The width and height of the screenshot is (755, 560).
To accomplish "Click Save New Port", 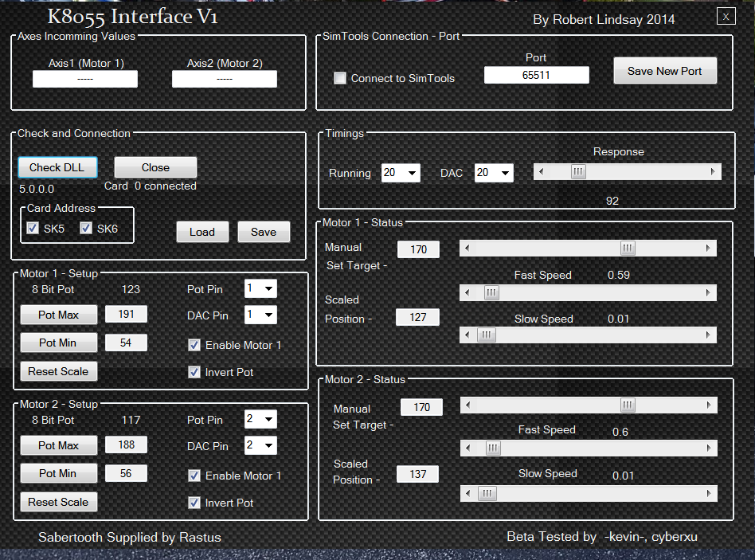I will coord(665,70).
